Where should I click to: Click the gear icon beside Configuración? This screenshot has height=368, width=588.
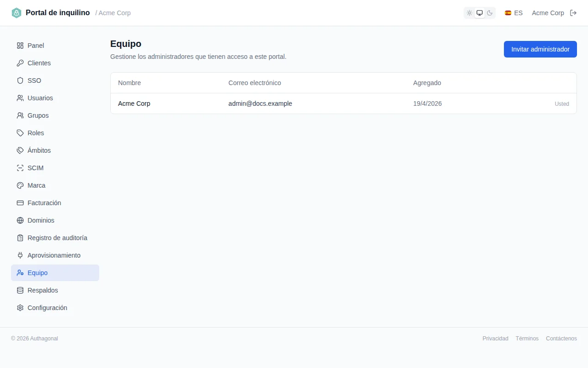tap(20, 308)
